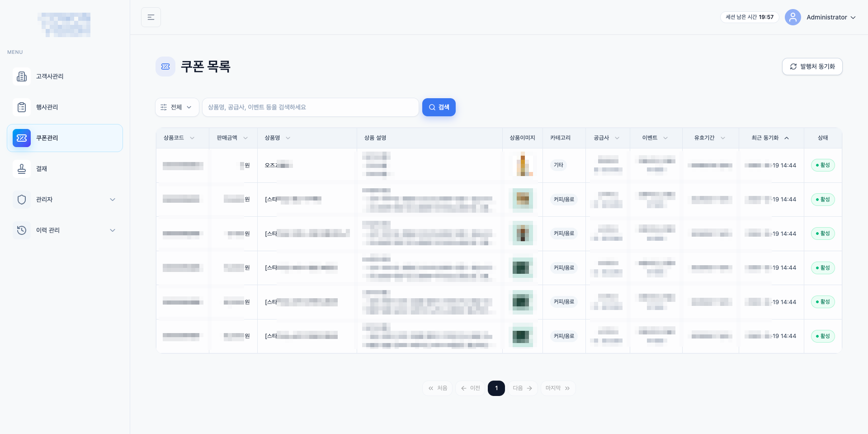Expand the 이력 관리 submenu chevron

(113, 230)
